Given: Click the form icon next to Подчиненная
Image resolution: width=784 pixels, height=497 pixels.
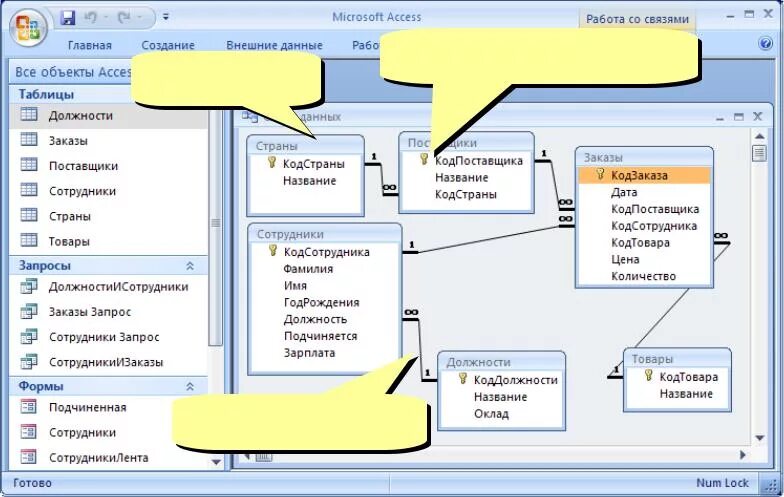Looking at the screenshot, I should click(28, 406).
